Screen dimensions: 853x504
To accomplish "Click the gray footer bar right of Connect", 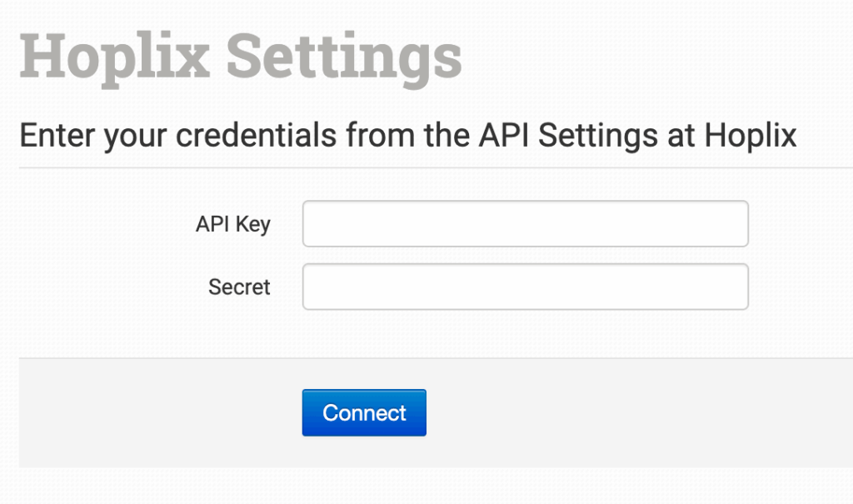I will pos(633,413).
